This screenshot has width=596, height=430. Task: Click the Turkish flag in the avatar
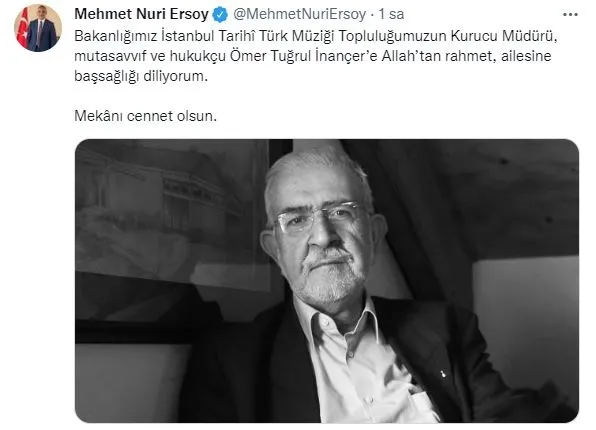coord(23,29)
